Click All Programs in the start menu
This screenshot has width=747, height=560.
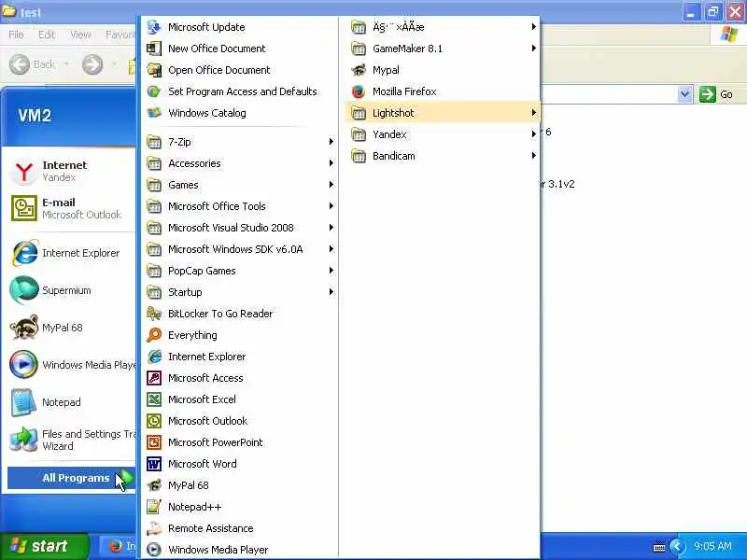[x=72, y=478]
